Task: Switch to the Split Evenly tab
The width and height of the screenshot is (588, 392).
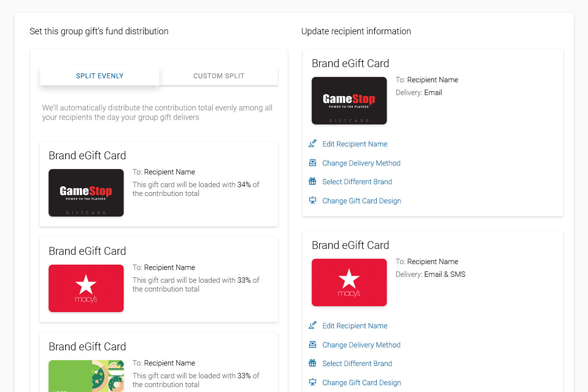Action: pos(99,76)
